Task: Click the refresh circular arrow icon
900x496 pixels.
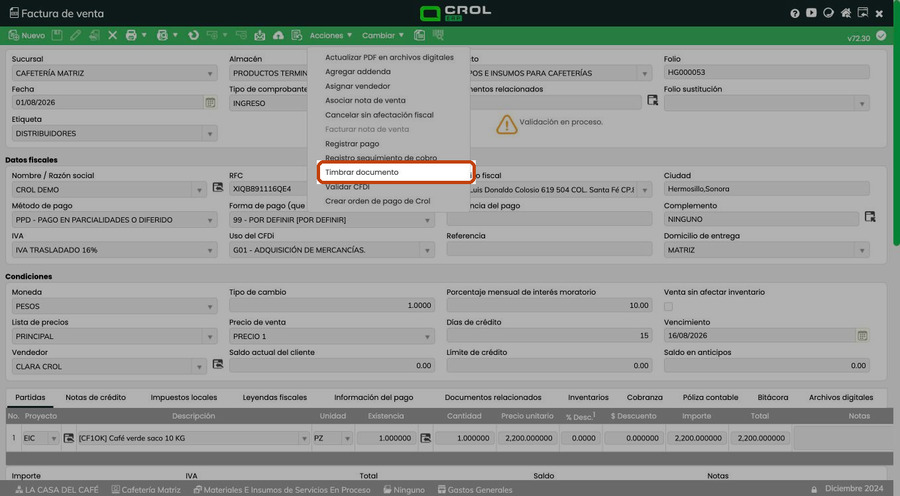Action: (193, 36)
